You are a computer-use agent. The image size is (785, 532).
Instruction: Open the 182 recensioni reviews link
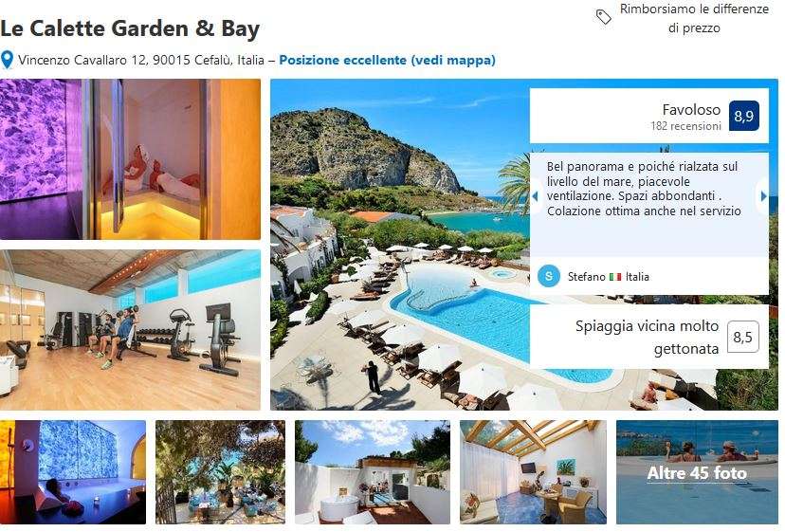(x=685, y=126)
